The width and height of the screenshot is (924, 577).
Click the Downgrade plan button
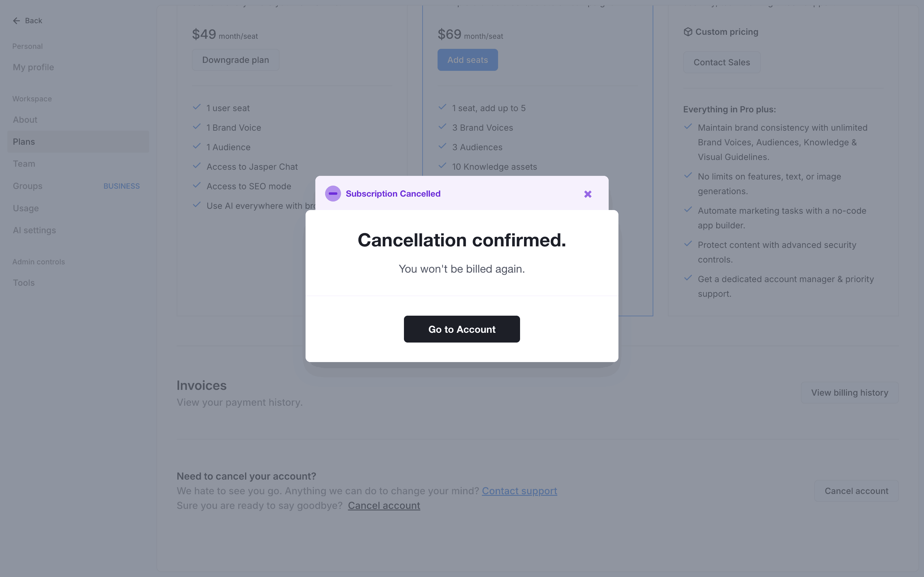[x=236, y=60]
